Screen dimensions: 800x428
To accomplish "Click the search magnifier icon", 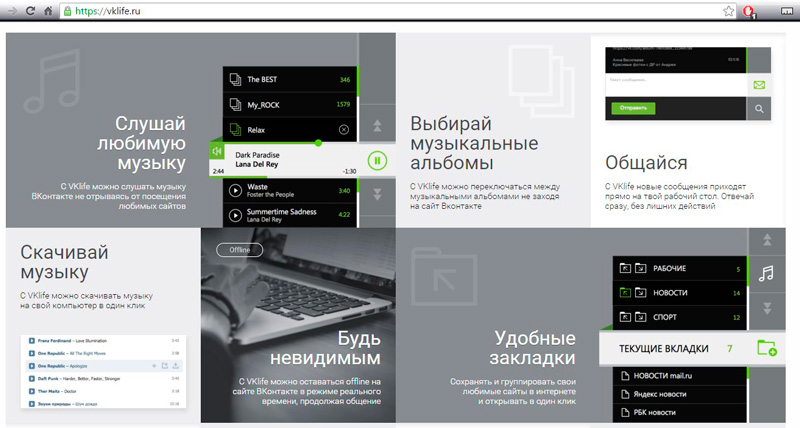I will [759, 109].
